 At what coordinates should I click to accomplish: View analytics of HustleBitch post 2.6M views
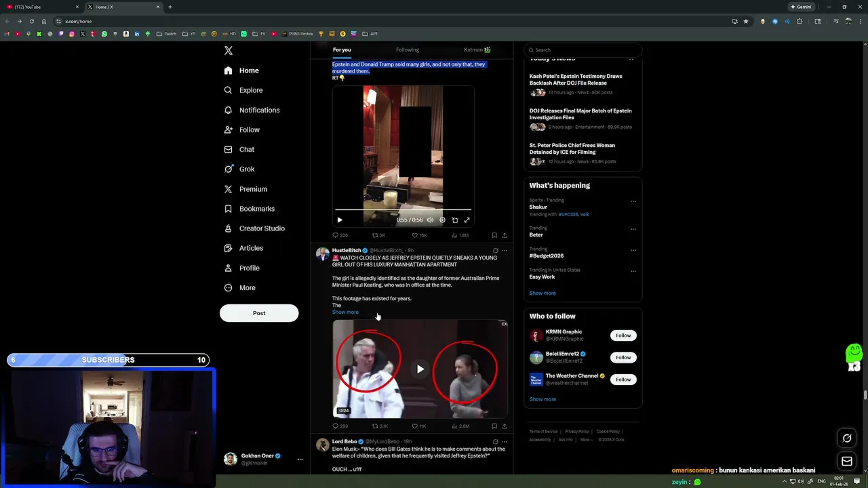[460, 426]
